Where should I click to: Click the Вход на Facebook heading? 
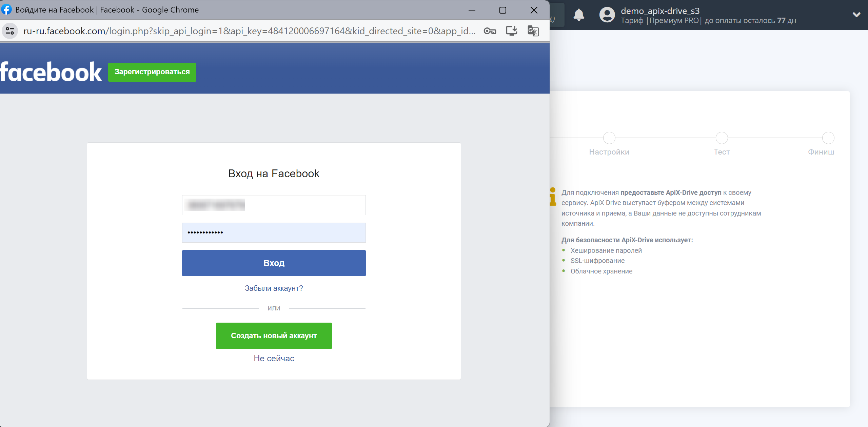tap(274, 174)
